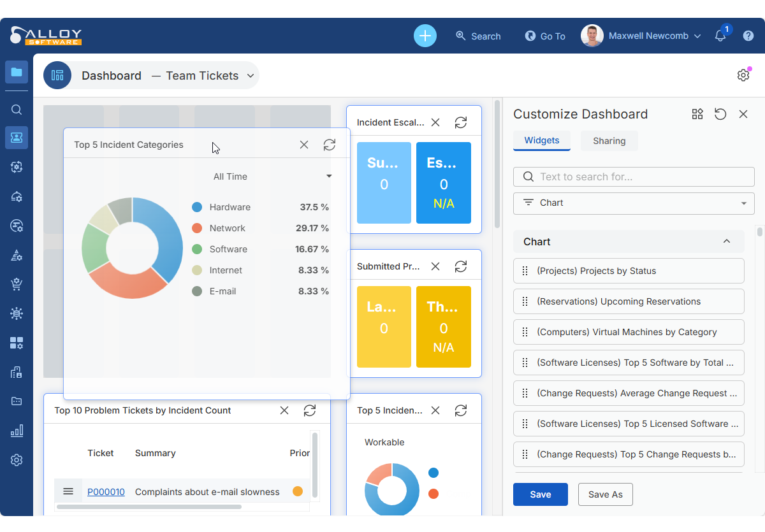
Task: Switch to the Sharing tab
Action: (609, 141)
